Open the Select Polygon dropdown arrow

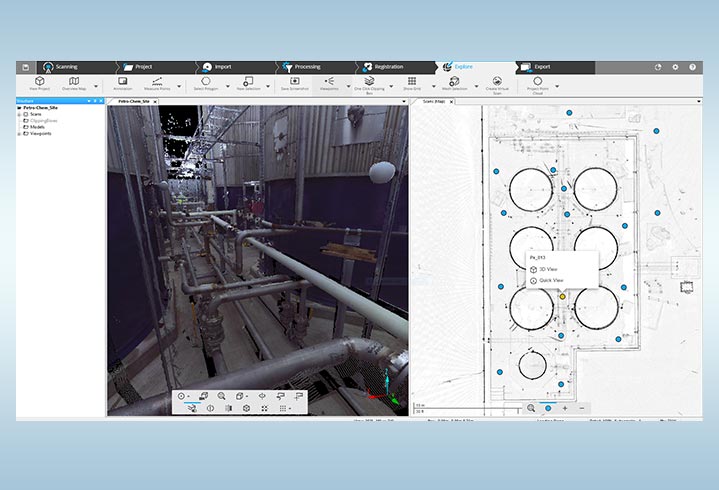227,86
